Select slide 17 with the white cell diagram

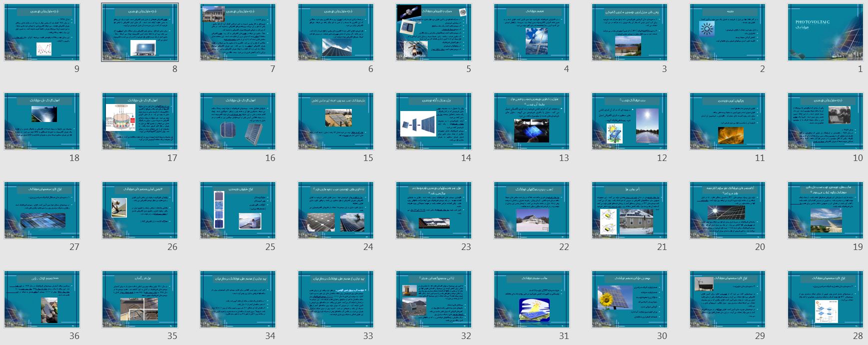pyautogui.click(x=140, y=121)
